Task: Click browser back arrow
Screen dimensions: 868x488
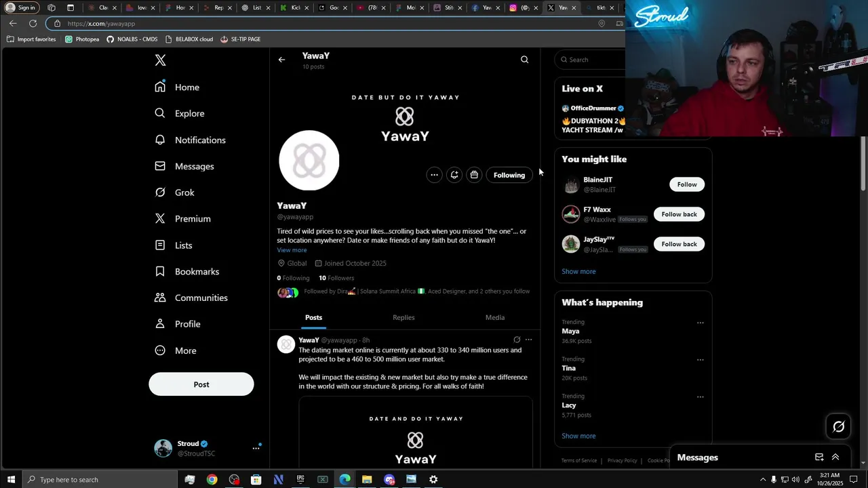Action: point(13,23)
